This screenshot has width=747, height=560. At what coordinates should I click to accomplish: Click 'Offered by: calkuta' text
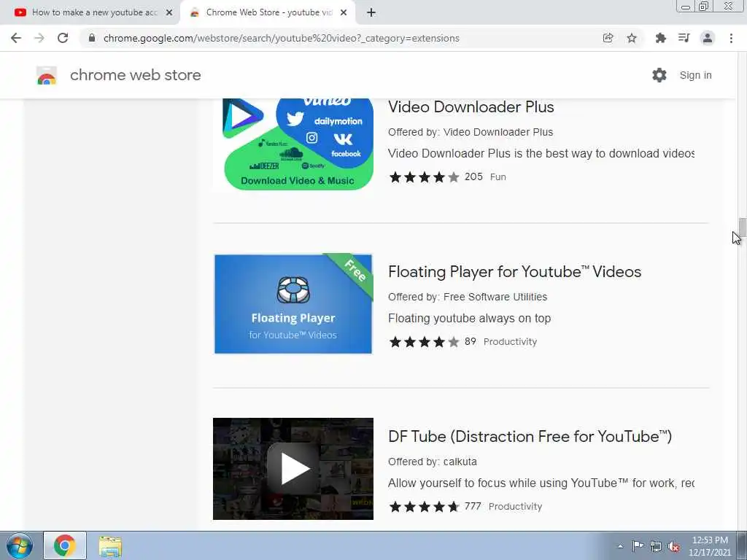(x=432, y=462)
